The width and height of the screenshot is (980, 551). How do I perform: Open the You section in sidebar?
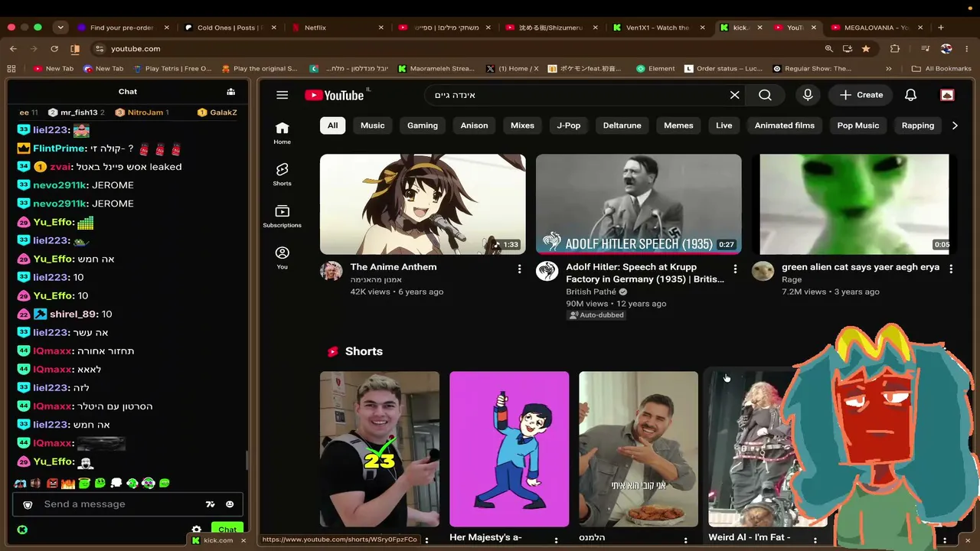point(282,258)
